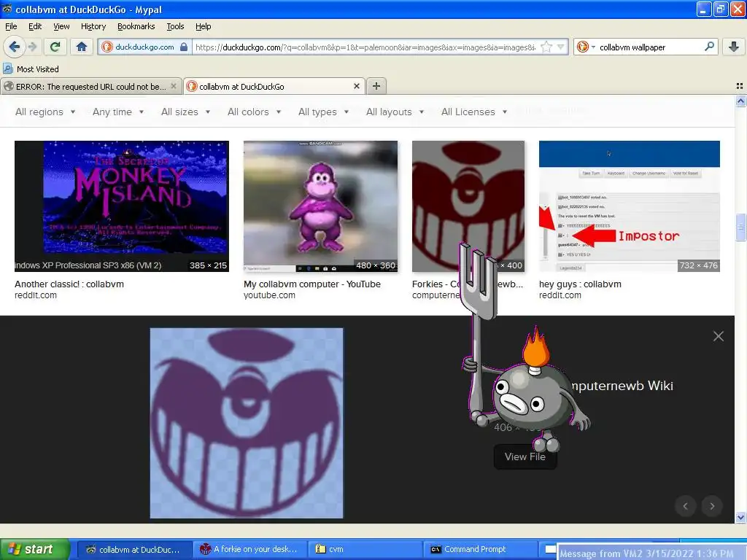
Task: Open the Impostor screenshot thumbnail
Action: (x=629, y=206)
